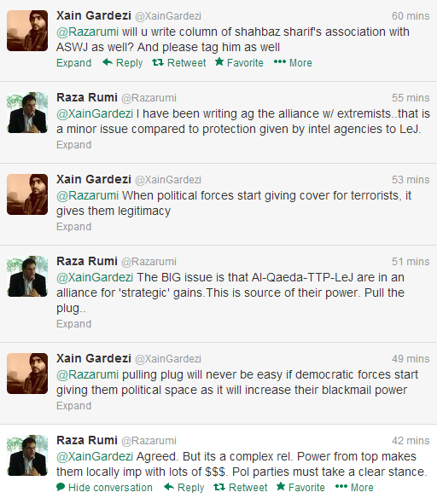This screenshot has height=504, width=437.
Task: Expand the 51 mins Al-Qaeda tweet
Action: (74, 324)
